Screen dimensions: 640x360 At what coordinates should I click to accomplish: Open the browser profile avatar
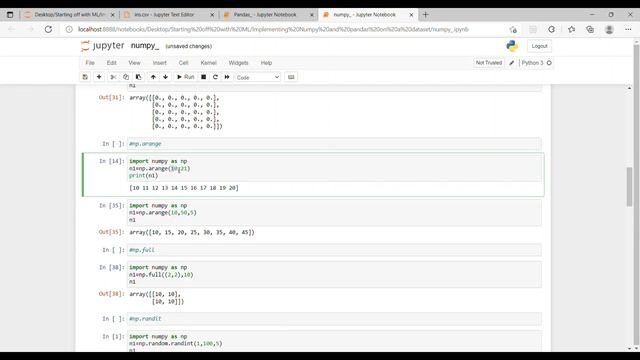[609, 29]
